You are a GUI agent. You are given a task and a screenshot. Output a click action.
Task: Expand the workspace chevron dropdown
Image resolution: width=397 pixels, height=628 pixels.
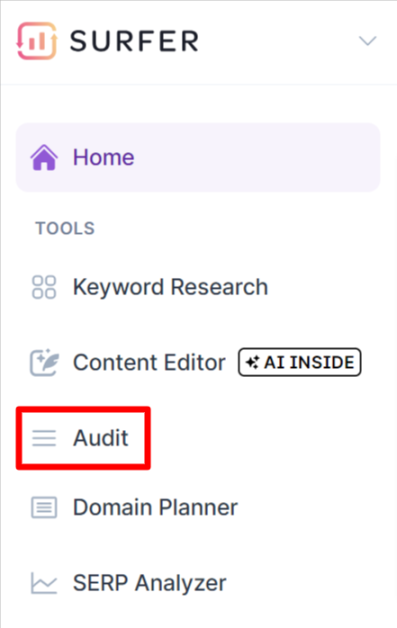367,41
